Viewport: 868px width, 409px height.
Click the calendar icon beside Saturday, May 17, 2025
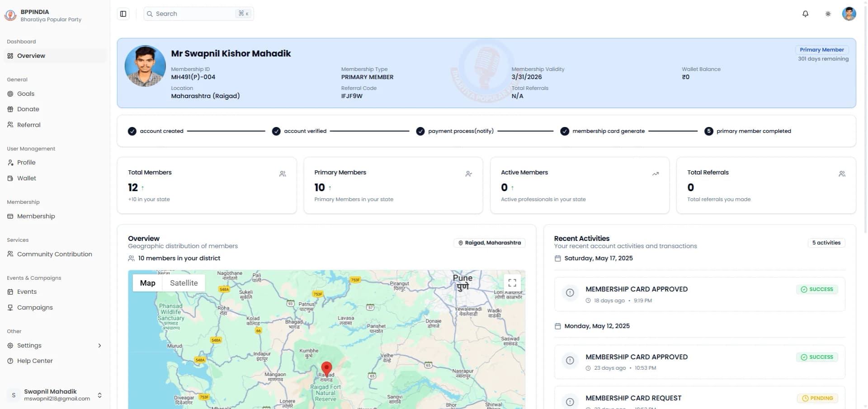click(558, 259)
